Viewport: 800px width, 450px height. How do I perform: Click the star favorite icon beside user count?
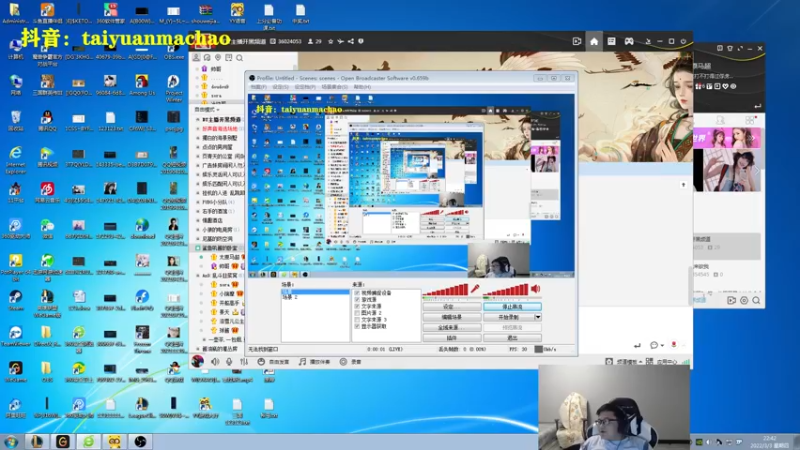(x=331, y=41)
